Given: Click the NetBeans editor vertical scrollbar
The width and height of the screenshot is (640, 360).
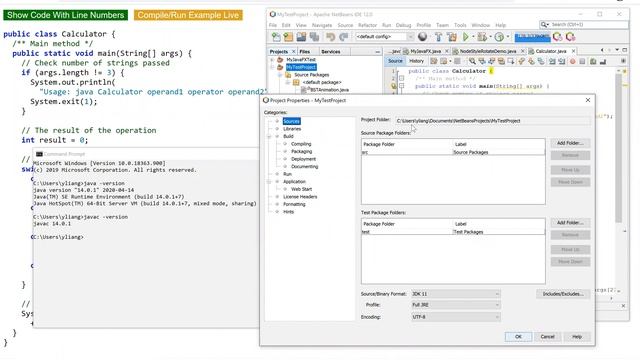Looking at the screenshot, I should 618,149.
